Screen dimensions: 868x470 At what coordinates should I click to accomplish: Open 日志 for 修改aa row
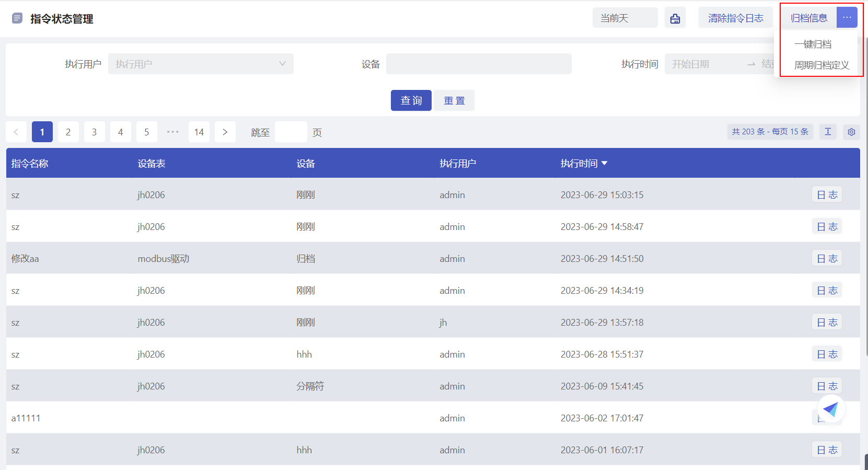click(x=827, y=258)
